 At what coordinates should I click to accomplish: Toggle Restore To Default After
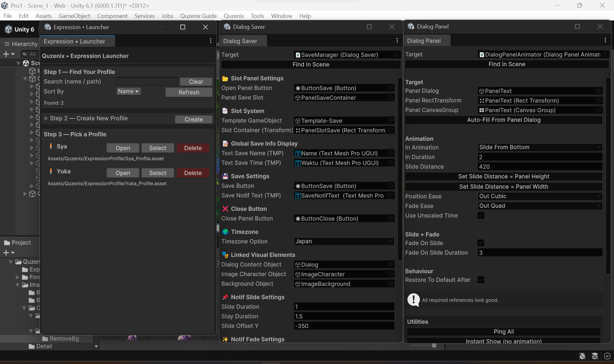tap(481, 280)
